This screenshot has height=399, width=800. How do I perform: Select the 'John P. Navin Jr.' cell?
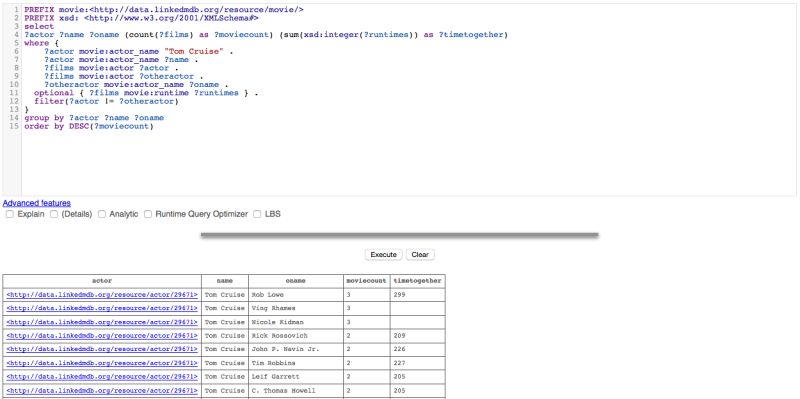296,350
